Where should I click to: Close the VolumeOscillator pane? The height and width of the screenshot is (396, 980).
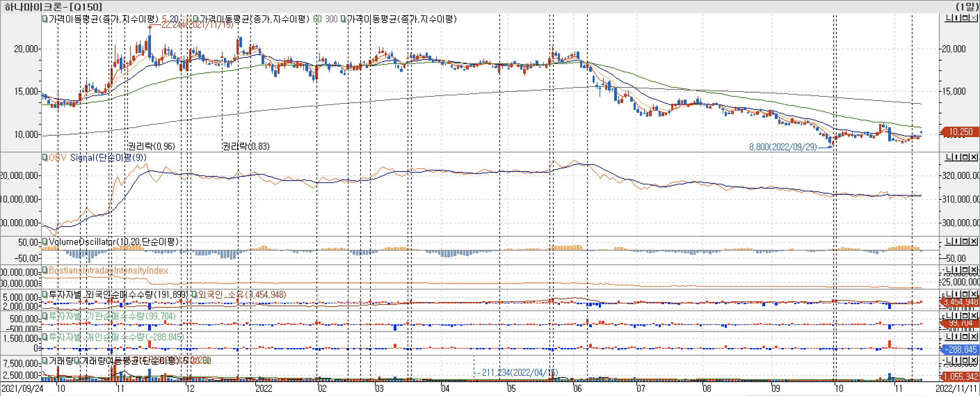(974, 241)
